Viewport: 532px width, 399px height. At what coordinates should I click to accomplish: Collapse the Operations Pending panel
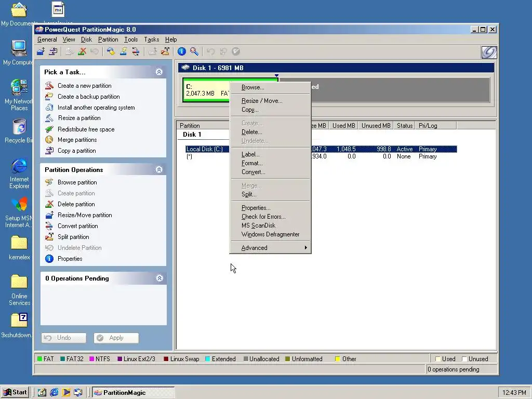point(159,278)
